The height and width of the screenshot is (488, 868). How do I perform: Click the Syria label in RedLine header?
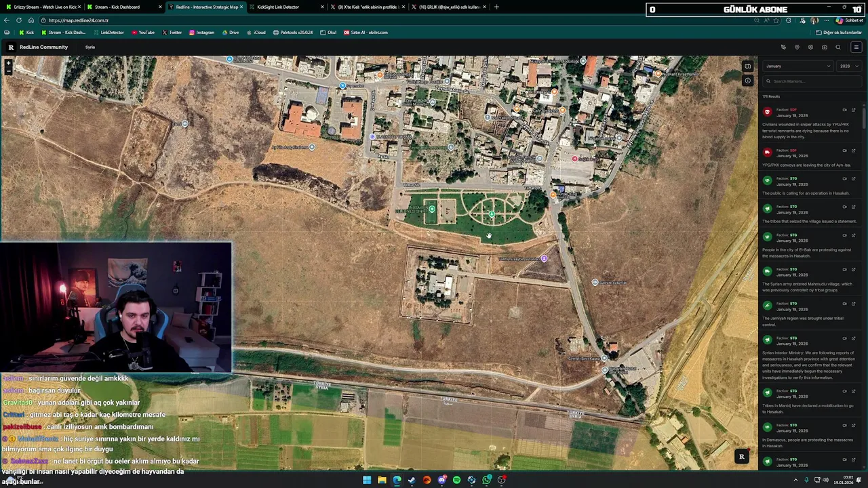pos(90,47)
